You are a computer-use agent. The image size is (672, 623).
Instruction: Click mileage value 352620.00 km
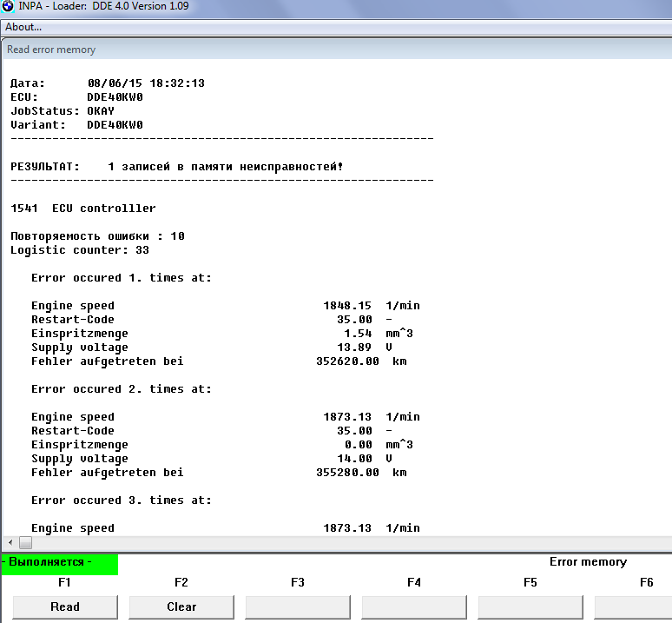pos(361,361)
